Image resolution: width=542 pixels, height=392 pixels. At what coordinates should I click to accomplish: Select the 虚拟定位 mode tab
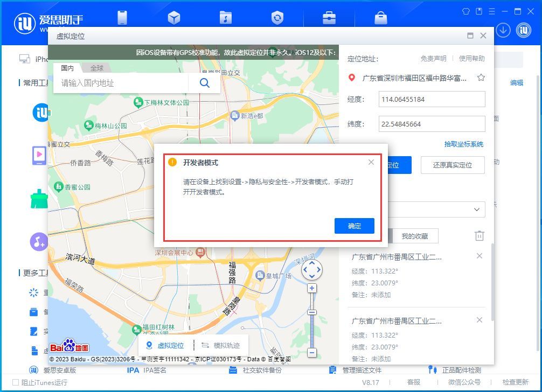[165, 345]
